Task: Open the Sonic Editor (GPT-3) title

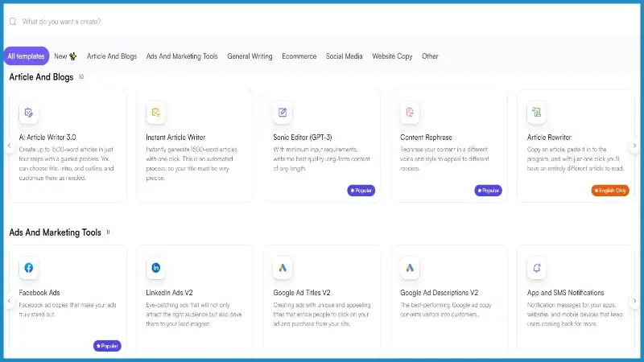Action: (303, 138)
